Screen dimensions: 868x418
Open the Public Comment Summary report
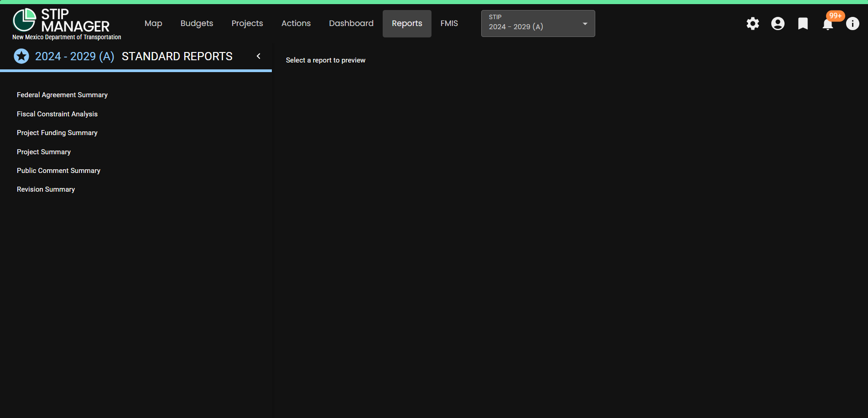[x=58, y=171]
